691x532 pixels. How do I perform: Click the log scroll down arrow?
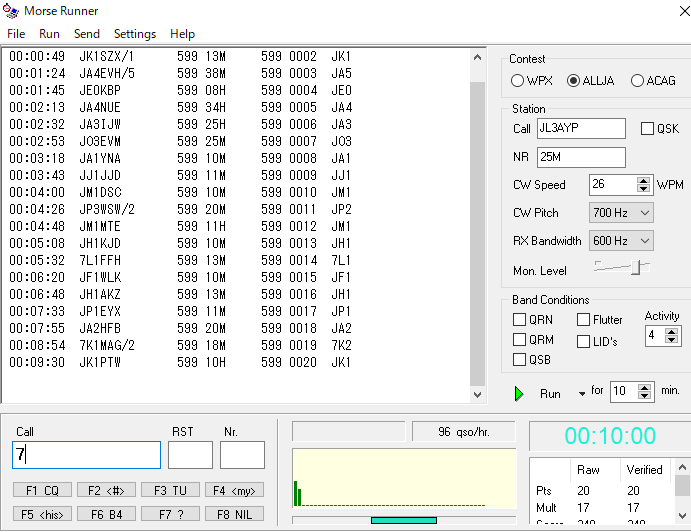(477, 395)
